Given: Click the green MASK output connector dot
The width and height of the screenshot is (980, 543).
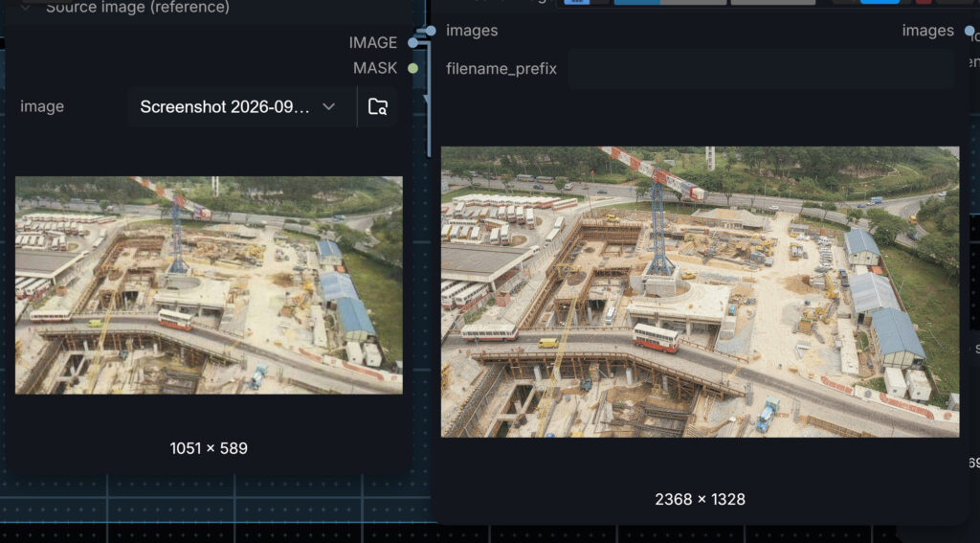Looking at the screenshot, I should tap(412, 68).
